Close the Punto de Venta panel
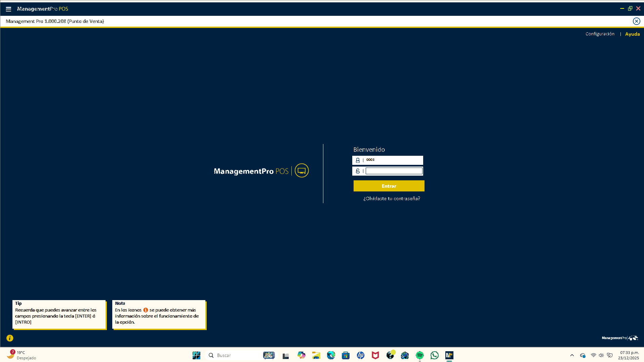 tap(636, 21)
